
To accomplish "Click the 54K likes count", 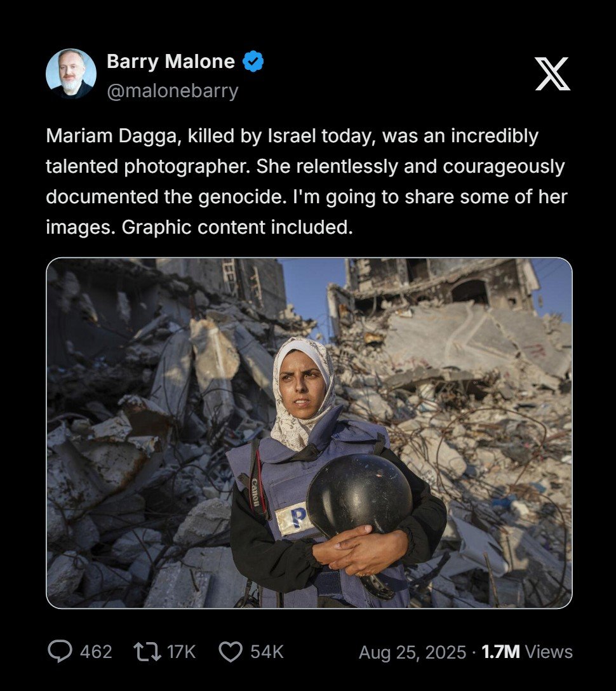I will pyautogui.click(x=267, y=652).
